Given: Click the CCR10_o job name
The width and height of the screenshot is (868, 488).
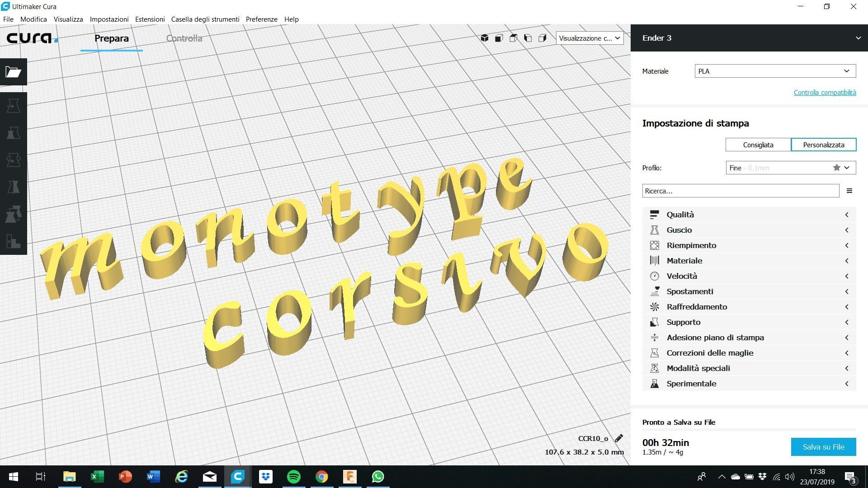Looking at the screenshot, I should pyautogui.click(x=593, y=438).
